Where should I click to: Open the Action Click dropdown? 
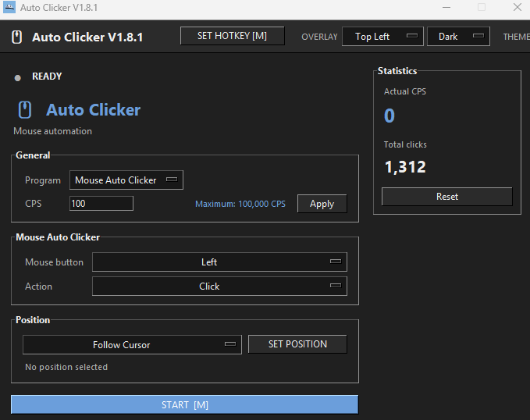[219, 286]
